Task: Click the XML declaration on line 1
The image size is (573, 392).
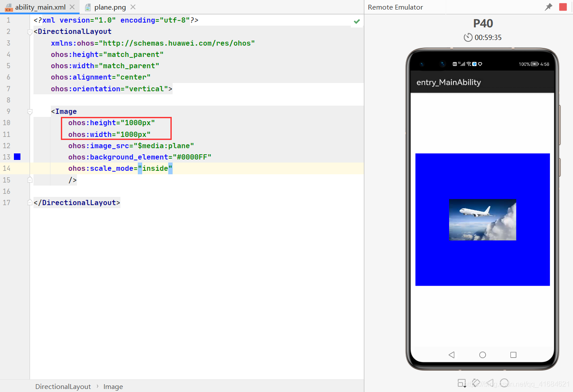Action: point(116,20)
